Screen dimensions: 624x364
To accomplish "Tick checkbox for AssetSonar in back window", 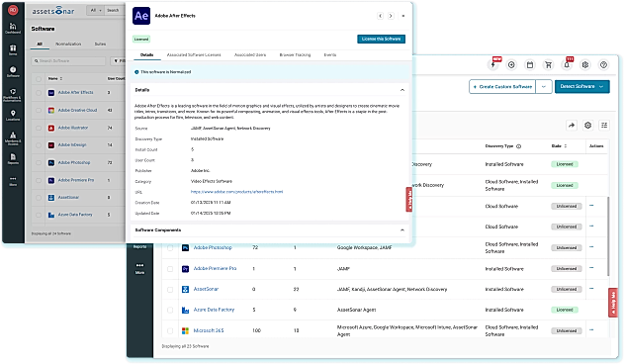I will point(170,290).
